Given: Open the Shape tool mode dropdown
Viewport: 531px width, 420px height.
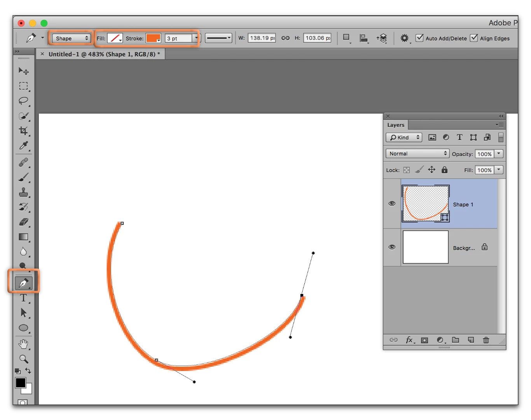Looking at the screenshot, I should coord(71,38).
